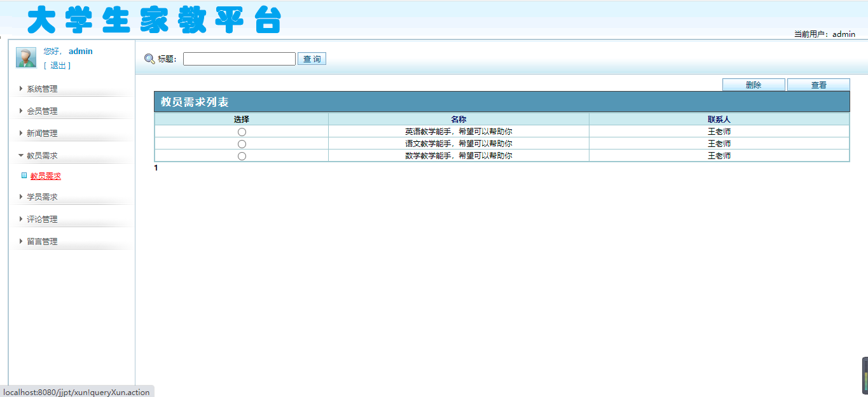The height and width of the screenshot is (397, 868).
Task: Expand the 会员管理 arrow
Action: [21, 111]
